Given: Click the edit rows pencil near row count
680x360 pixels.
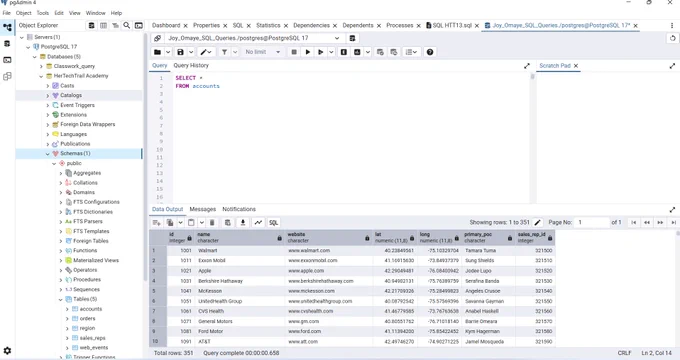Looking at the screenshot, I should [x=538, y=223].
